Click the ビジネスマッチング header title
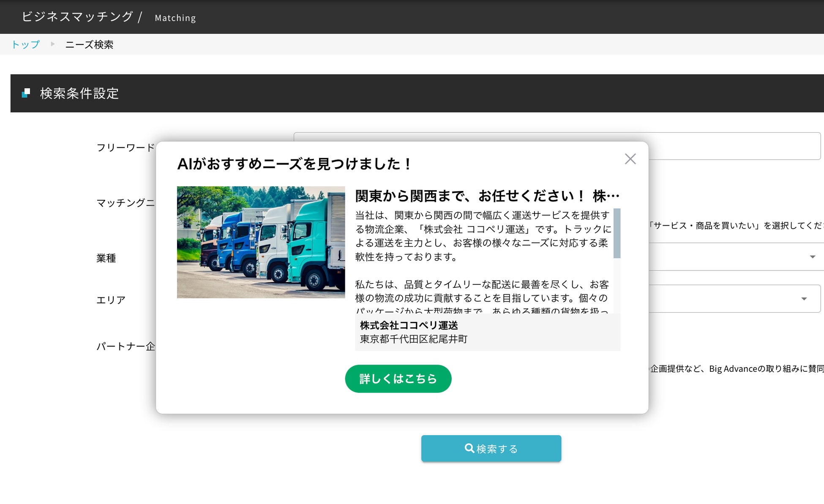 point(77,16)
